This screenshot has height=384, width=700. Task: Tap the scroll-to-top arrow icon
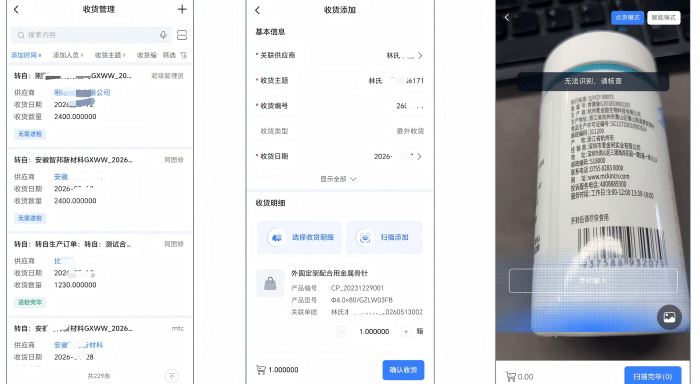click(172, 376)
